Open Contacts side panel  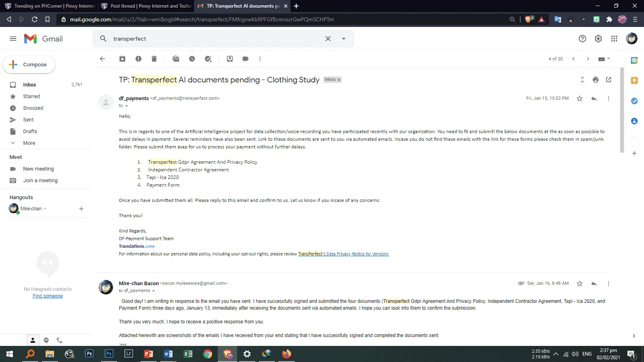tap(634, 121)
